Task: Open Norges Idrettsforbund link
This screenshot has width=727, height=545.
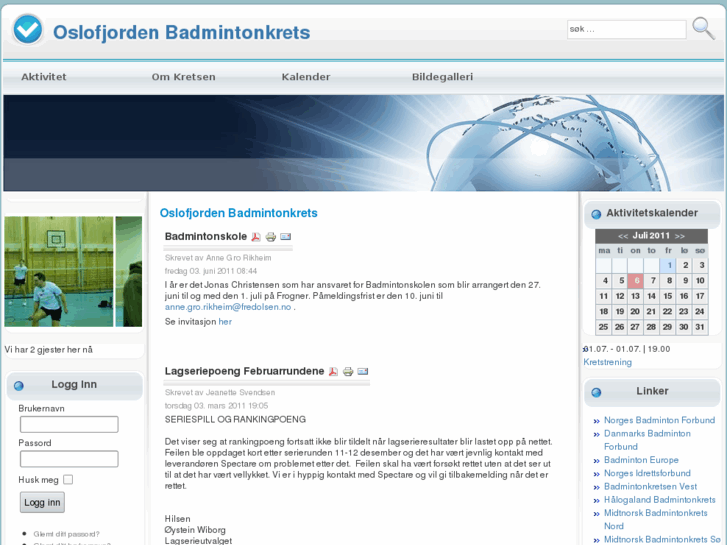Action: [647, 473]
